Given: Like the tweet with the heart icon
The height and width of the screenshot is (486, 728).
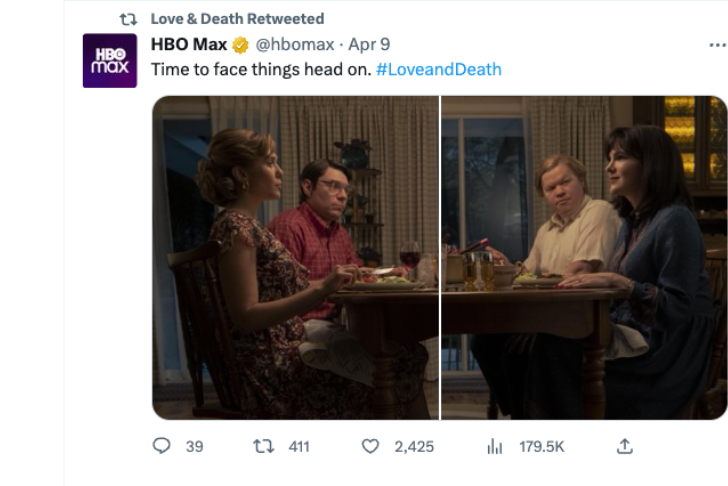Looking at the screenshot, I should [x=370, y=447].
